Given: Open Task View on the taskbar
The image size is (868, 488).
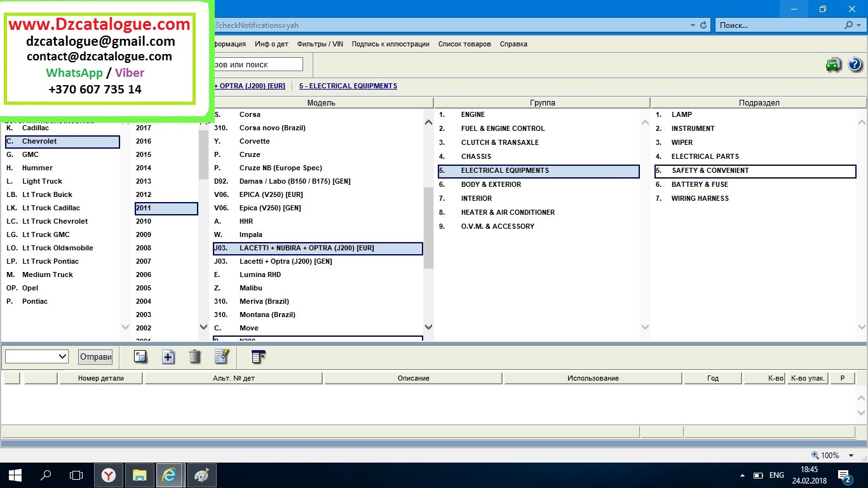Looking at the screenshot, I should coord(76,475).
